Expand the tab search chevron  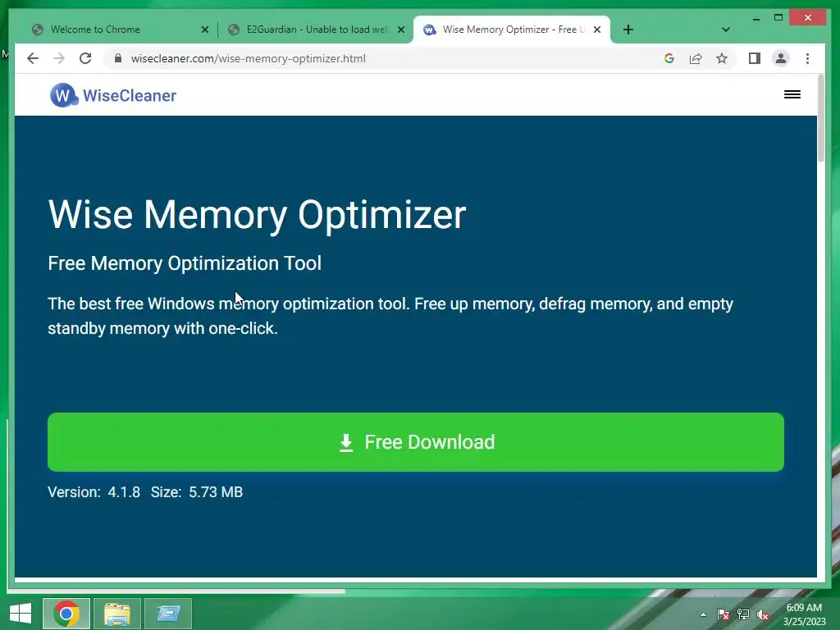pos(726,30)
